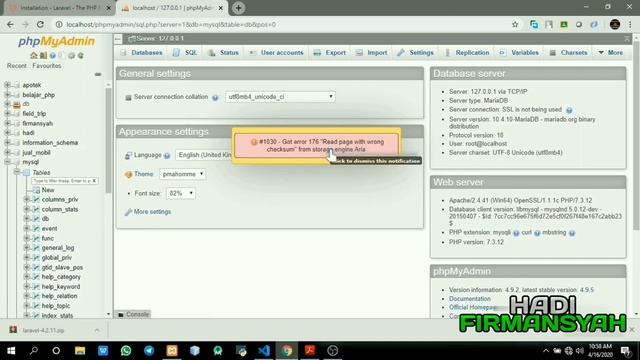The image size is (640, 360).
Task: Click help icon next to curl extension
Action: pyautogui.click(x=537, y=233)
